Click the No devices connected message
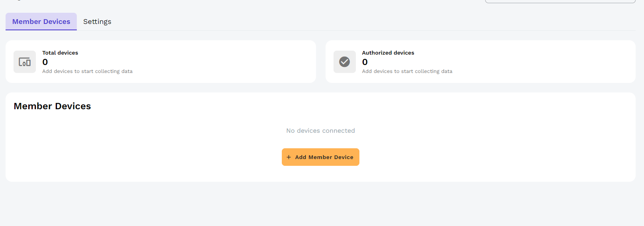 click(320, 131)
